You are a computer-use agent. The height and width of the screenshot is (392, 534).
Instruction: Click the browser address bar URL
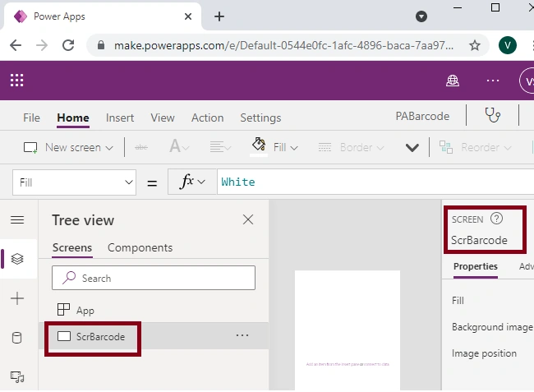283,45
